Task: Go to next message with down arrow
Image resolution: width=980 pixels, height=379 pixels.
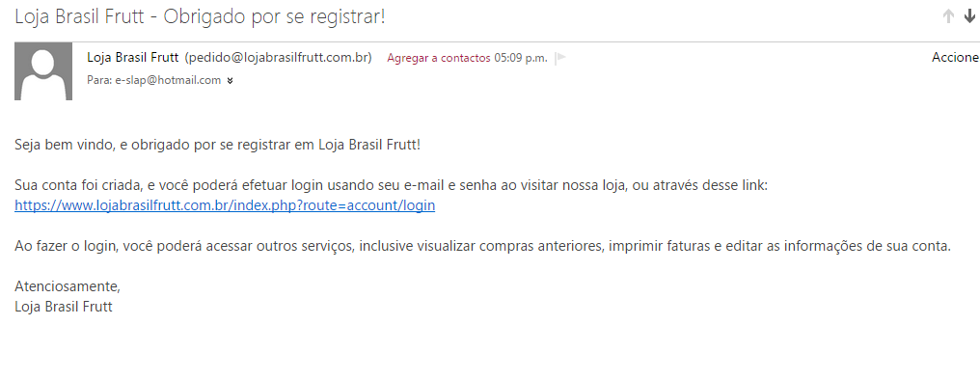Action: click(x=969, y=16)
